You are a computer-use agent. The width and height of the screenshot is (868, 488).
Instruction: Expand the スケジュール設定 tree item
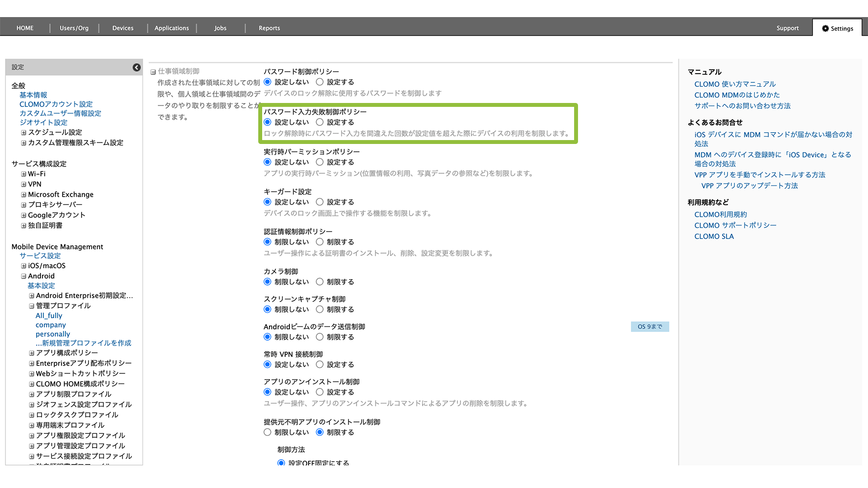[23, 133]
